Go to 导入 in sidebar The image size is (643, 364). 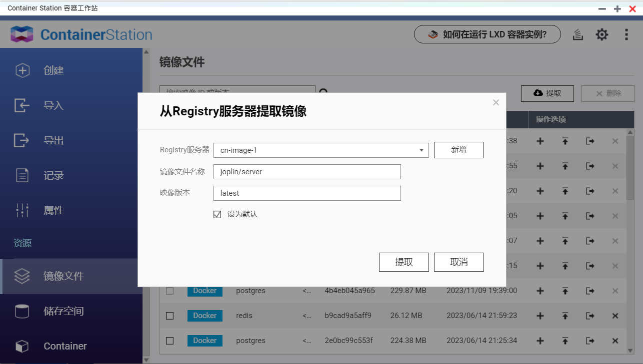[x=71, y=105]
